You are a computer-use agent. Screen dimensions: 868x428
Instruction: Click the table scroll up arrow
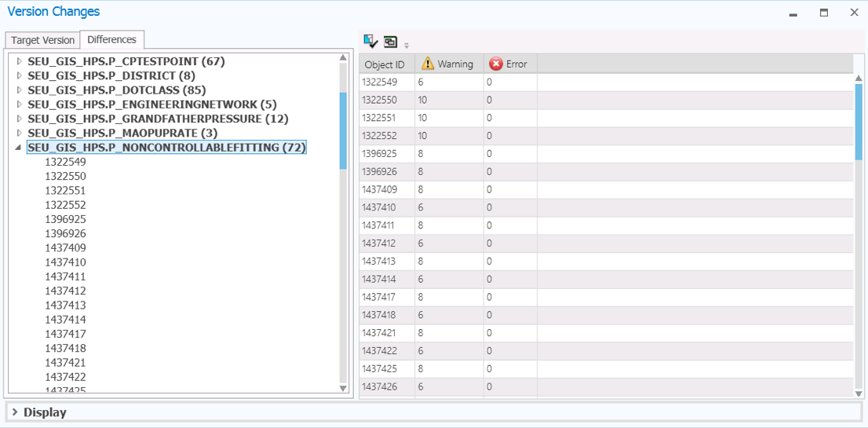pyautogui.click(x=859, y=78)
